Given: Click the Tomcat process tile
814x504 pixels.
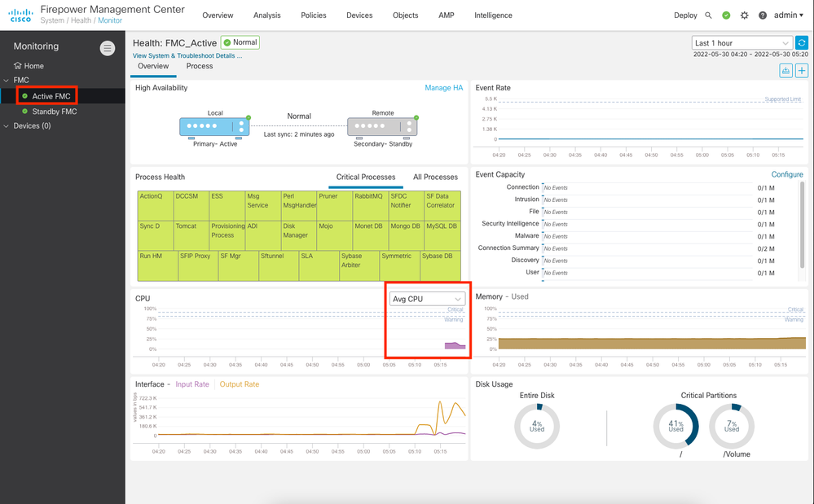Looking at the screenshot, I should coord(191,236).
